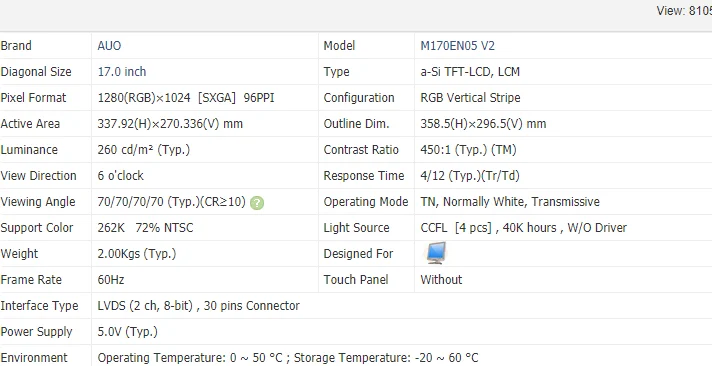Click the RGB Vertical Stripe configuration value

470,98
